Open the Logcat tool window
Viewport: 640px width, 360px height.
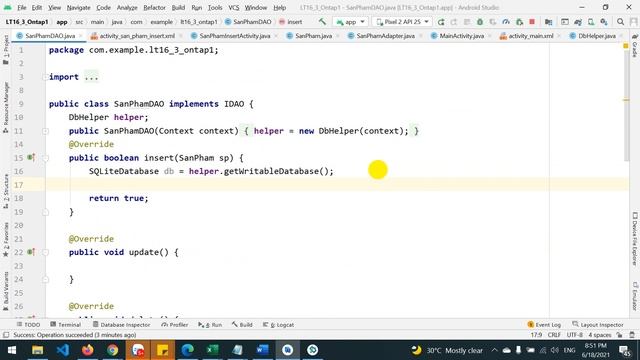click(278, 325)
